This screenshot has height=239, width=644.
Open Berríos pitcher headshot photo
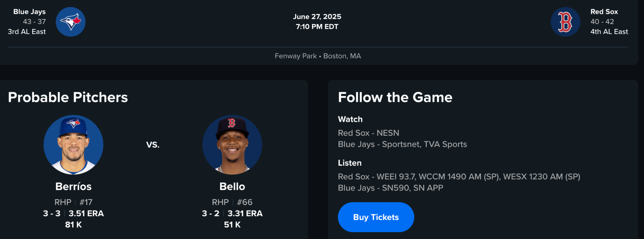pyautogui.click(x=73, y=145)
